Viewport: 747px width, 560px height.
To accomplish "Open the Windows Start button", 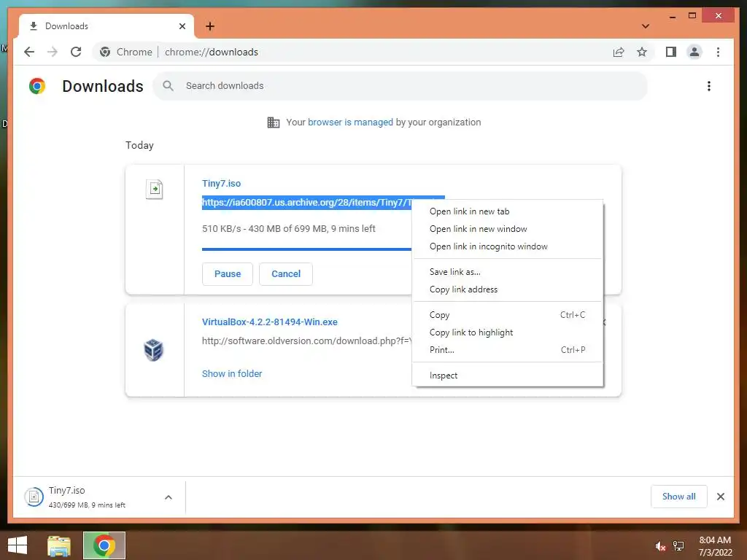I will tap(18, 545).
